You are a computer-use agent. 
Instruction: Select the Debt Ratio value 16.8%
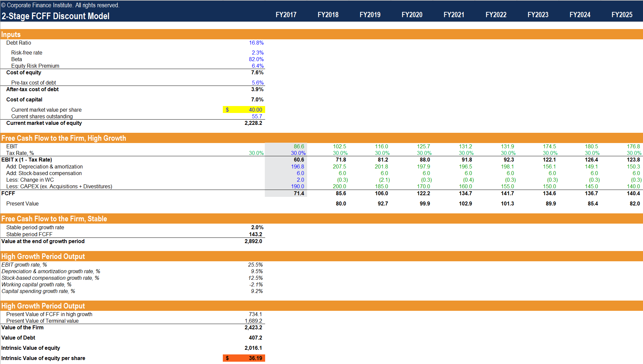coord(256,43)
